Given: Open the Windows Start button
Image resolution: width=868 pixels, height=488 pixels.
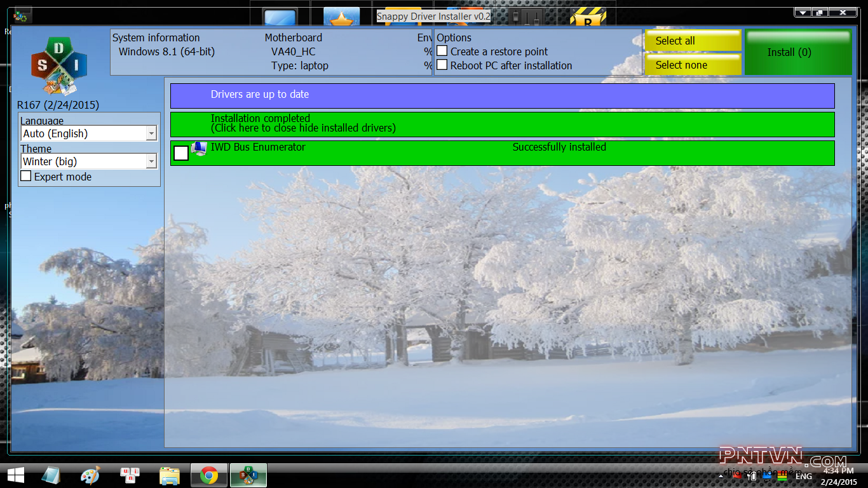Looking at the screenshot, I should click(x=16, y=475).
